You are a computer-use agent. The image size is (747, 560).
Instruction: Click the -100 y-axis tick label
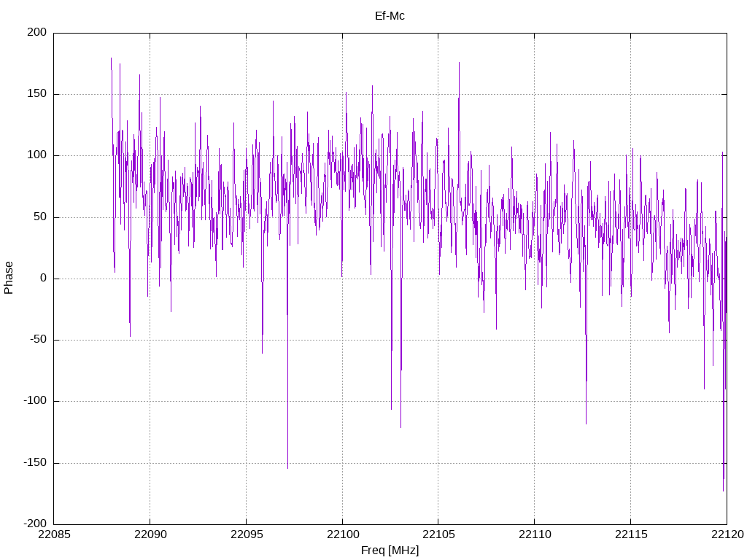[35, 401]
